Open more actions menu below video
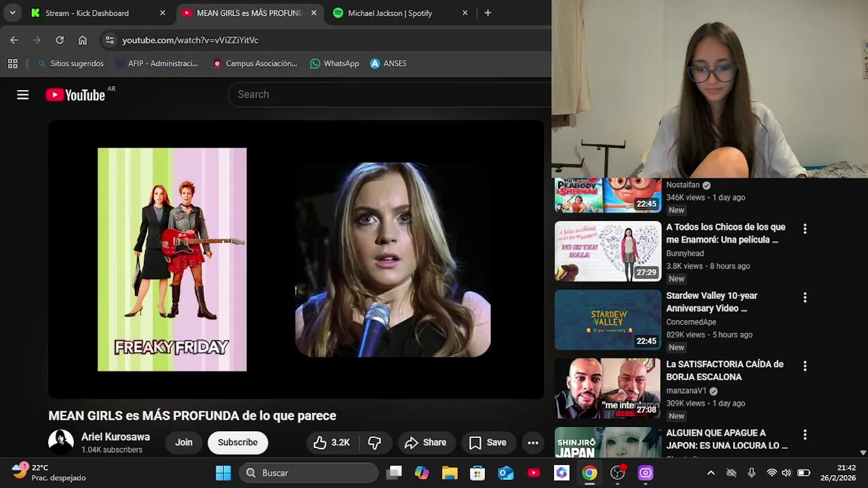The height and width of the screenshot is (488, 868). (533, 443)
